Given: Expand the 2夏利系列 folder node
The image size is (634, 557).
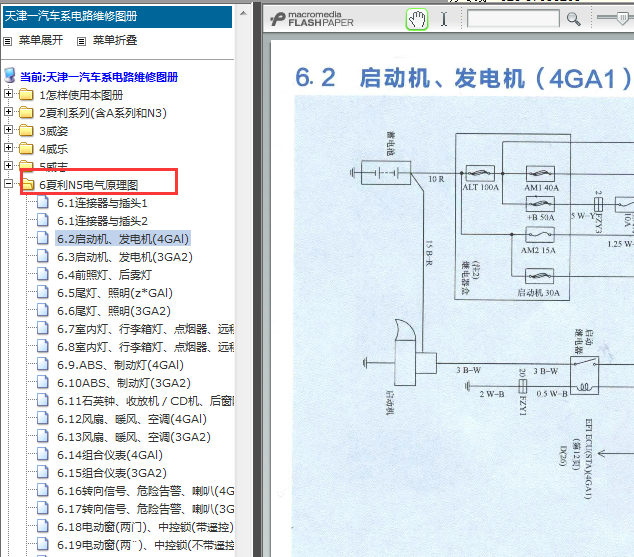Looking at the screenshot, I should click(x=8, y=112).
